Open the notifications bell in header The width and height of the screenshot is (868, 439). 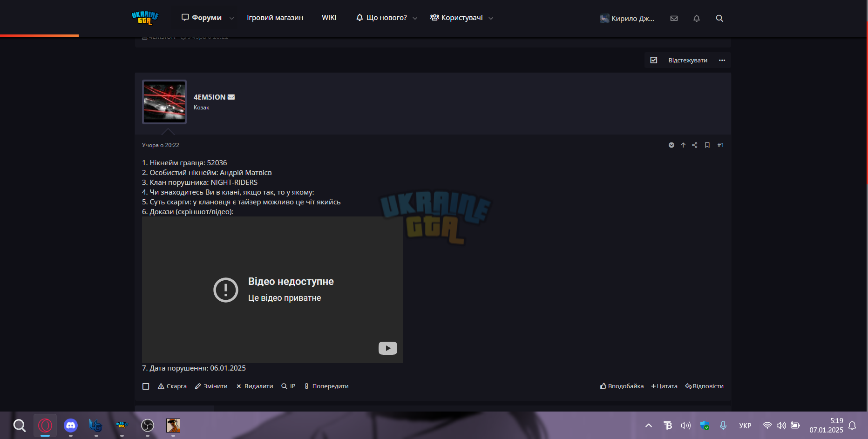(x=697, y=18)
